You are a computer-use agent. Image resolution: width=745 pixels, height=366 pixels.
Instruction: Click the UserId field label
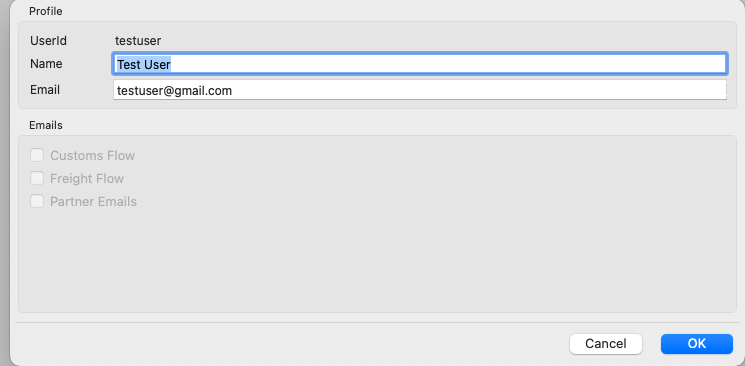48,41
